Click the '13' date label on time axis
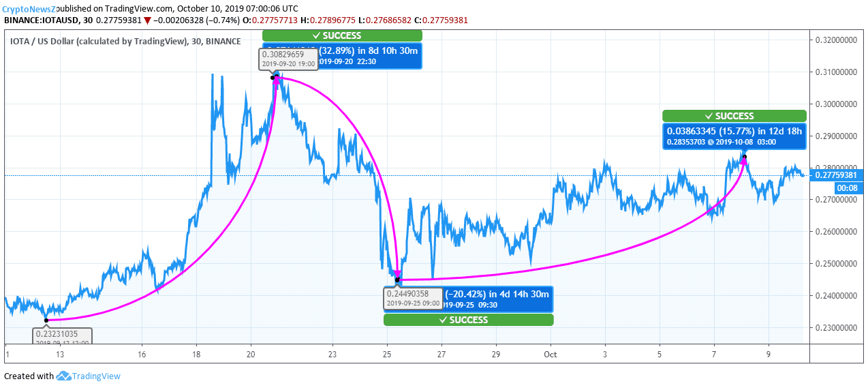 coord(60,355)
